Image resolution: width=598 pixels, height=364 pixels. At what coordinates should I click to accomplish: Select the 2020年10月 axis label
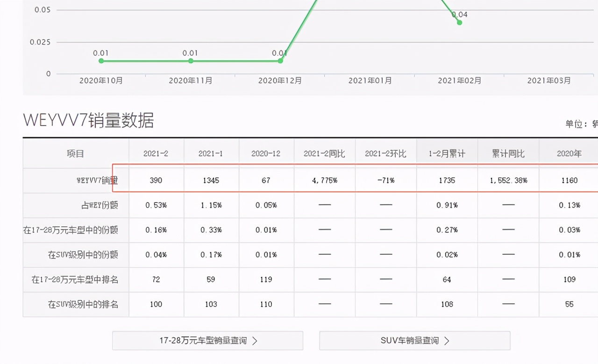[100, 80]
